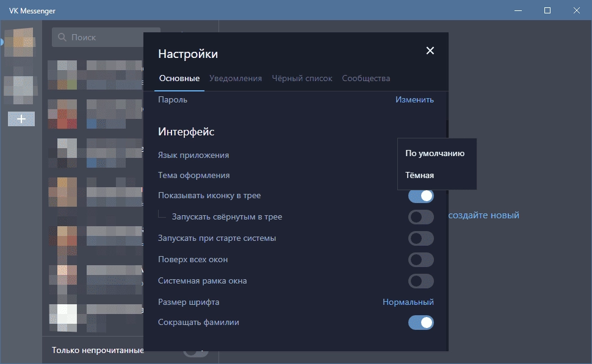
Task: Turn on Поверх всех окон switch
Action: [x=421, y=260]
